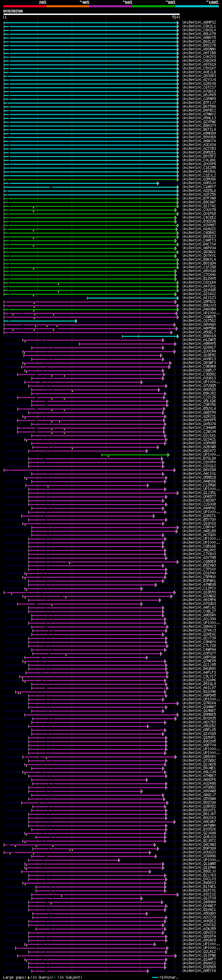The height and width of the screenshot is (980, 222).
Task: Select hit label UniRef100_C6WBZ5
Action: [x=199, y=317]
